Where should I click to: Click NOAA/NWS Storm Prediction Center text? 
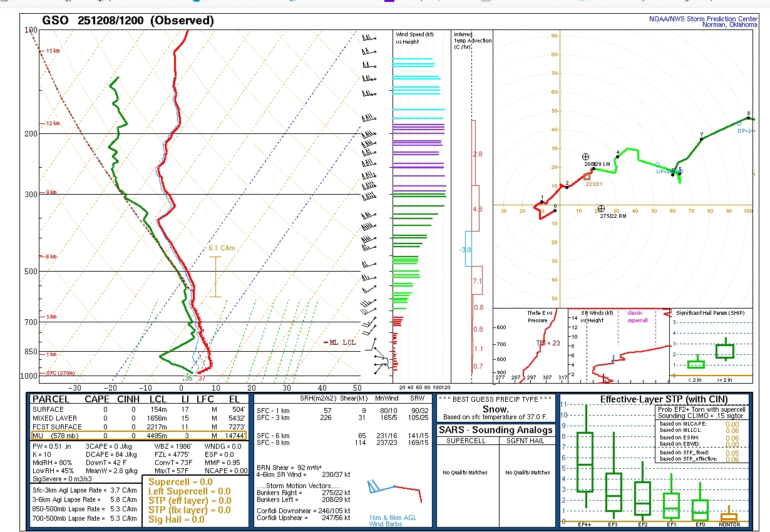[702, 19]
